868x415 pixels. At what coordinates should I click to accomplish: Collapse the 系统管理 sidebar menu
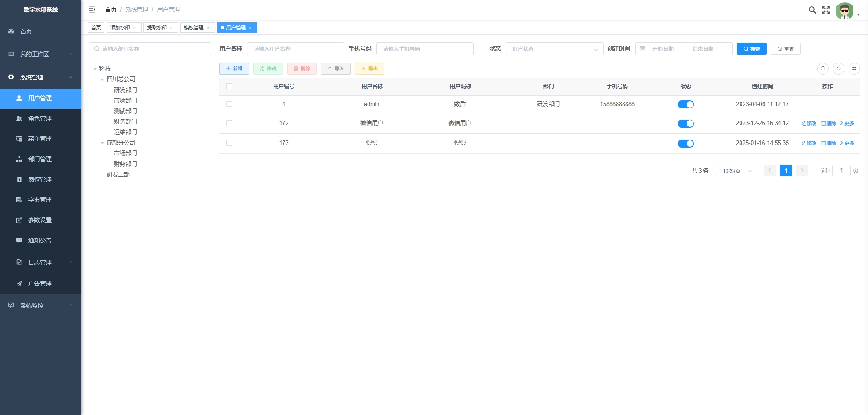click(71, 77)
